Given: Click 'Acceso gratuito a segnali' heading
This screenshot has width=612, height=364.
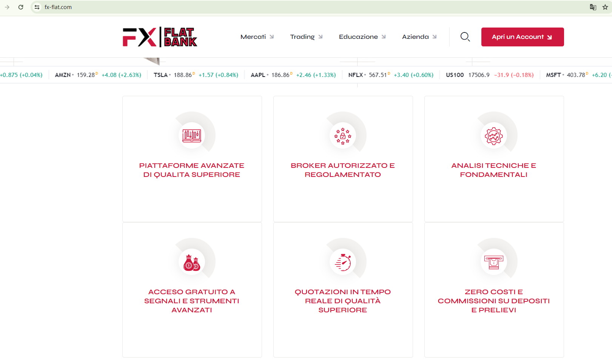Looking at the screenshot, I should pos(192,301).
